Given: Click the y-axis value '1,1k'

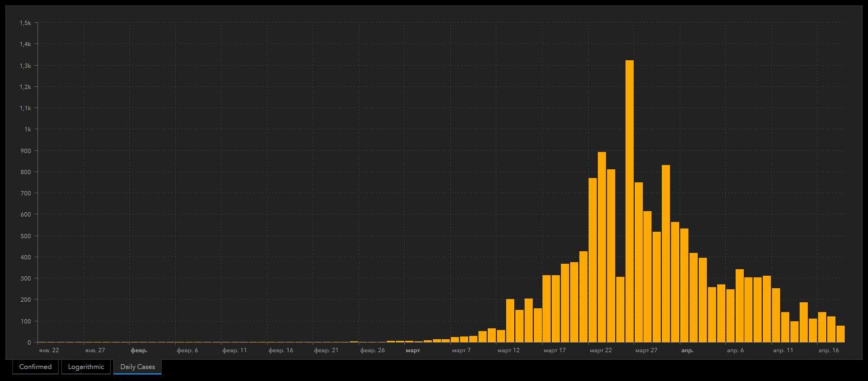Looking at the screenshot, I should [25, 108].
